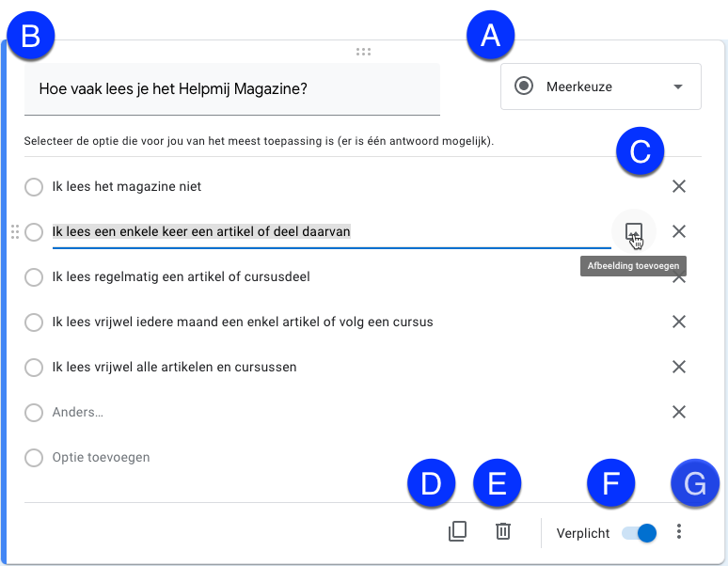The height and width of the screenshot is (566, 728).
Task: Click highlighted option 'Ik lees een enkele keer een artikel'
Action: click(201, 231)
